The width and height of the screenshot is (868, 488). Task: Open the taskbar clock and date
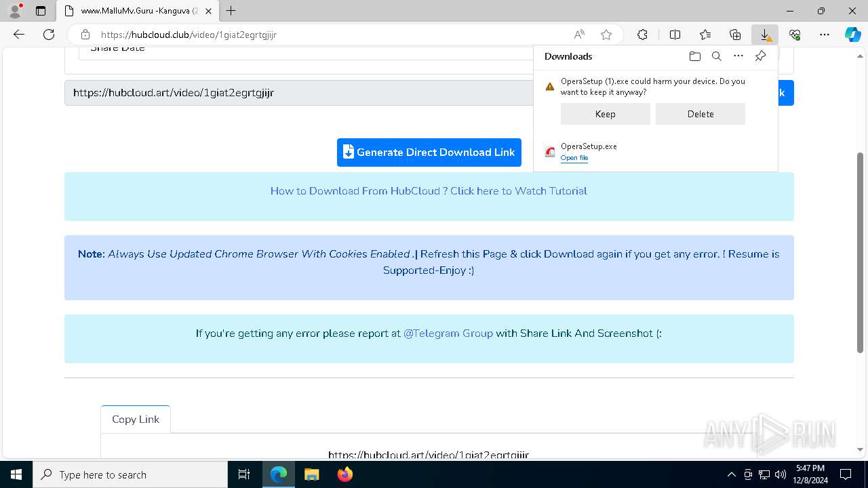pos(810,474)
